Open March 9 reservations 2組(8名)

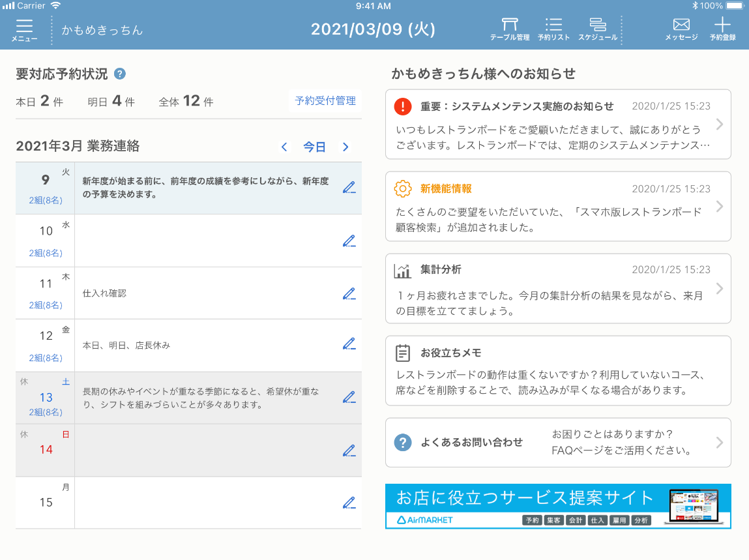coord(46,201)
